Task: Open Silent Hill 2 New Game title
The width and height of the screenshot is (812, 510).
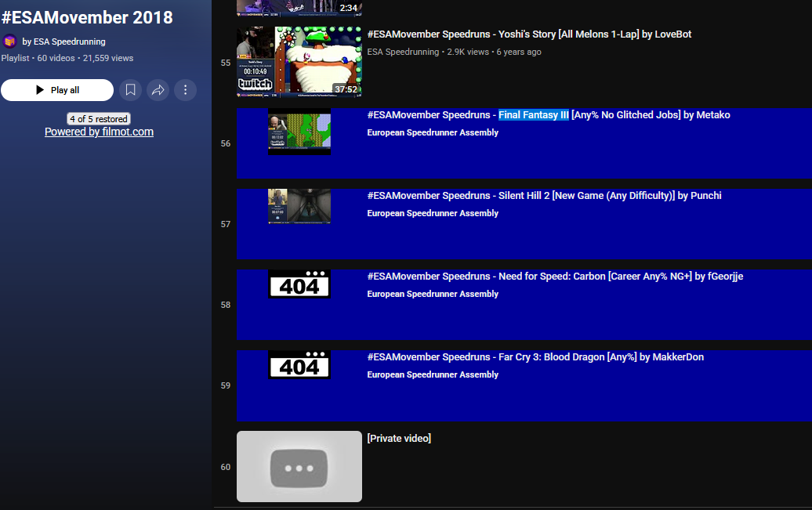Action: (x=544, y=196)
